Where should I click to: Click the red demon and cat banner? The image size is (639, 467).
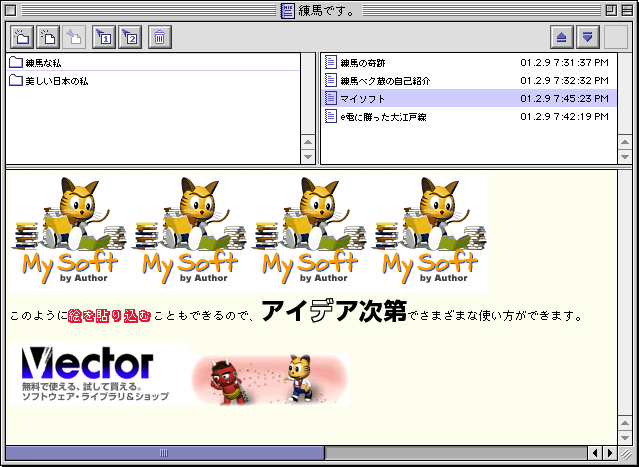point(270,380)
